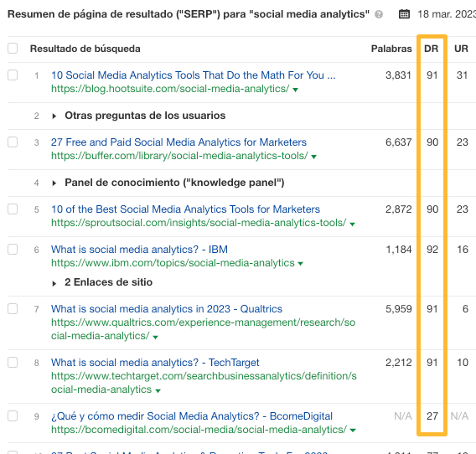Click the date '18 mar. 2023'
This screenshot has height=454, width=476.
pos(447,14)
